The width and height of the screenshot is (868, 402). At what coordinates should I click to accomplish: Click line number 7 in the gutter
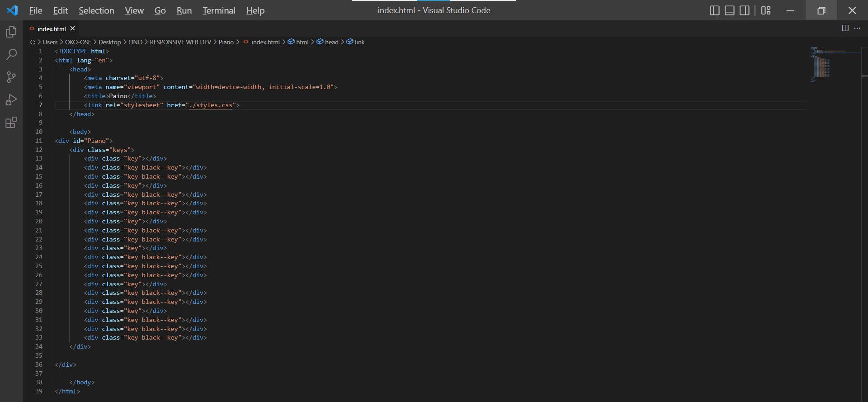click(x=40, y=105)
